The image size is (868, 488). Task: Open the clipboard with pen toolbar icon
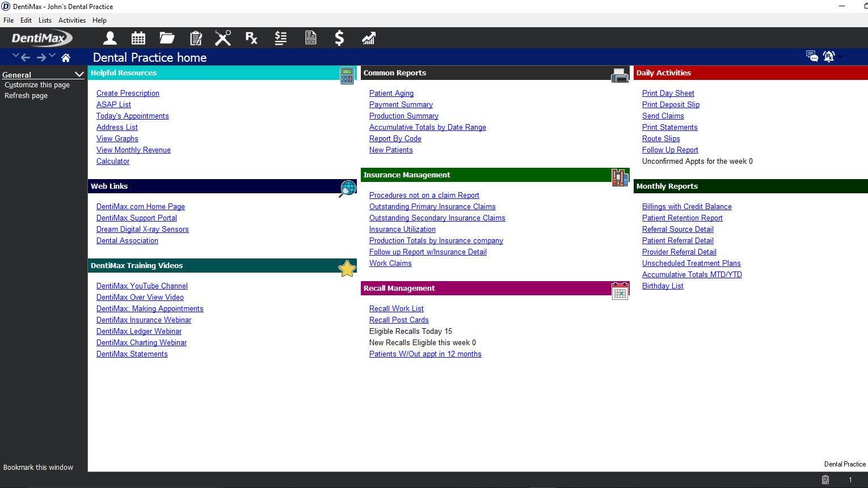(196, 38)
